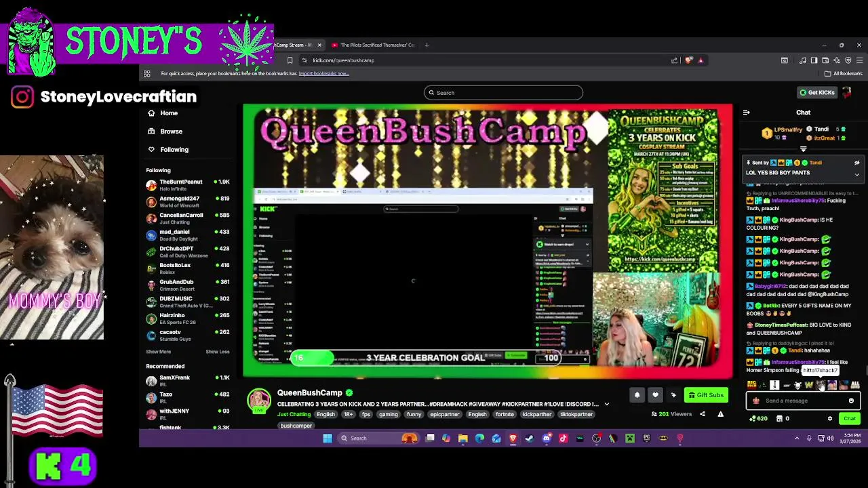Open GrubAndDub channel in Following list
868x488 pixels.
pos(189,285)
